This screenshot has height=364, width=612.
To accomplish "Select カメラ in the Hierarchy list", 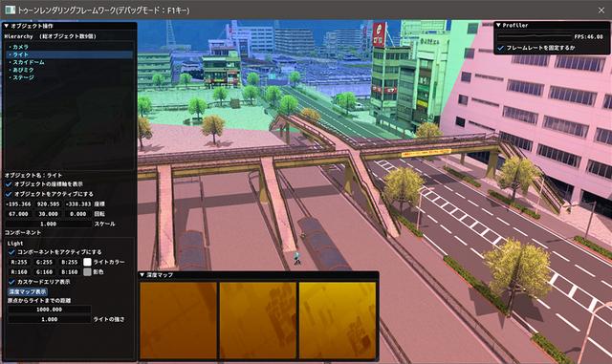I will [20, 47].
